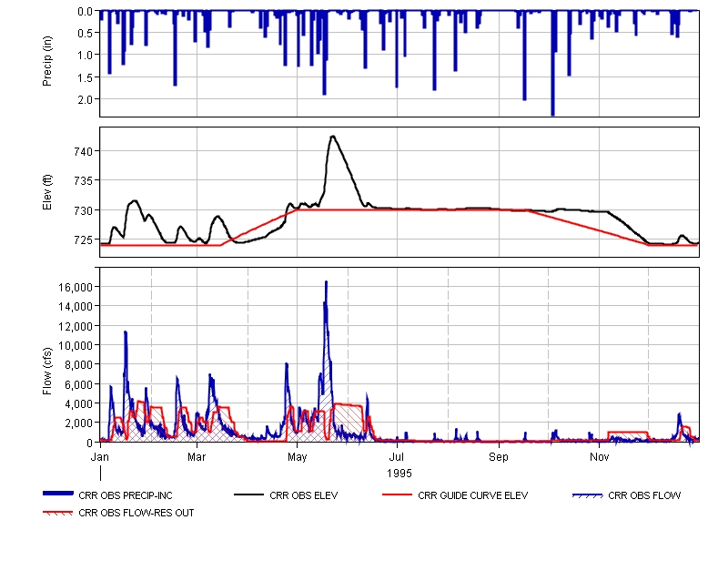The height and width of the screenshot is (571, 728).
Task: Click the Jan label on the time axis
Action: [x=100, y=455]
